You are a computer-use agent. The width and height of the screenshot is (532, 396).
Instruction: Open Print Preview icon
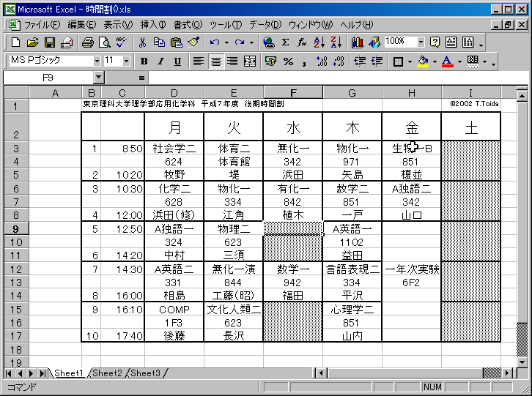click(x=105, y=42)
